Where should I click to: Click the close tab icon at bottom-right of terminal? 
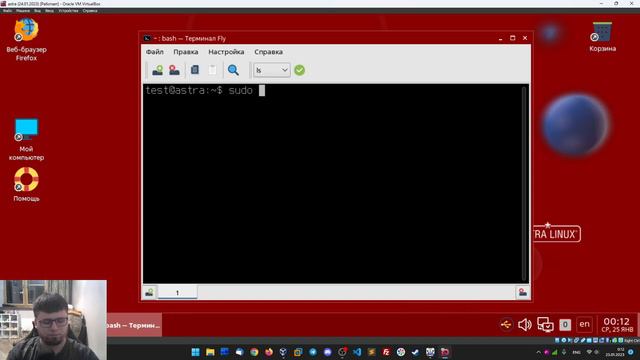523,293
